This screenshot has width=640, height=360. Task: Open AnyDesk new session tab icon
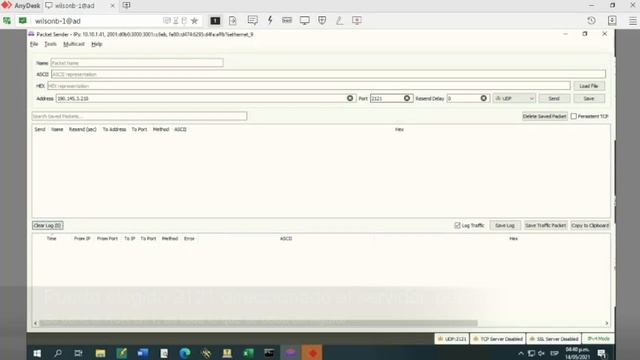pyautogui.click(x=127, y=5)
